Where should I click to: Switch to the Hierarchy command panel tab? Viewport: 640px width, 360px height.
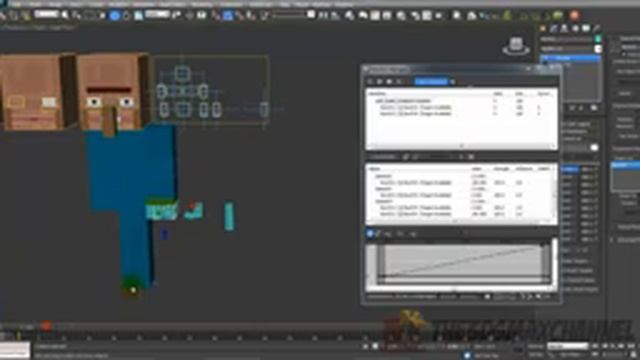(x=564, y=29)
